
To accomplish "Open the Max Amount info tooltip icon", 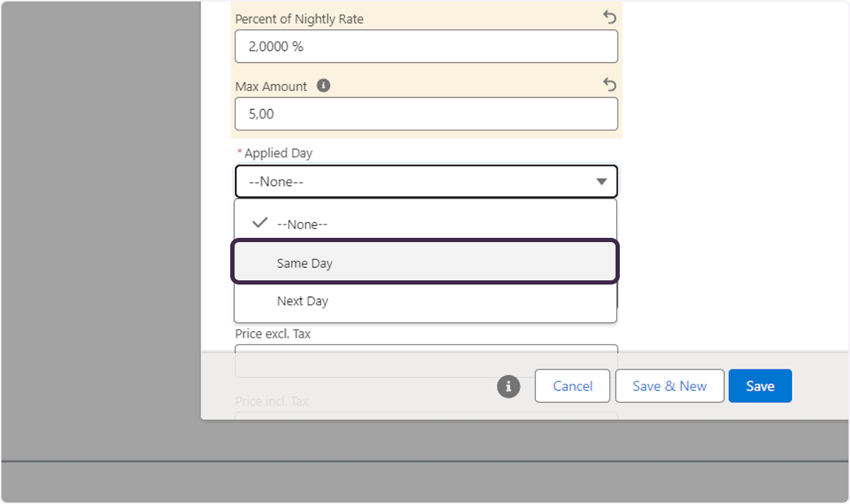I will 324,86.
